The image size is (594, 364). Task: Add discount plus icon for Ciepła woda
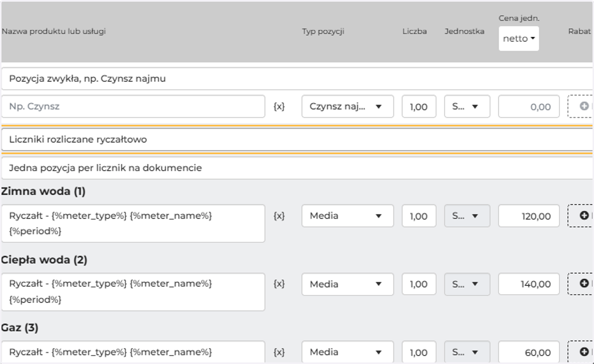pyautogui.click(x=584, y=284)
